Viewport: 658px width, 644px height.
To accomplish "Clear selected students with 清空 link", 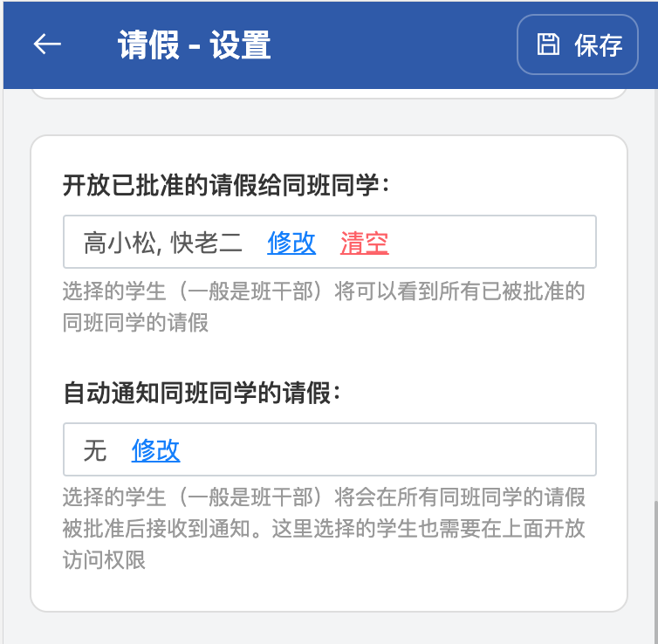I will (x=364, y=243).
